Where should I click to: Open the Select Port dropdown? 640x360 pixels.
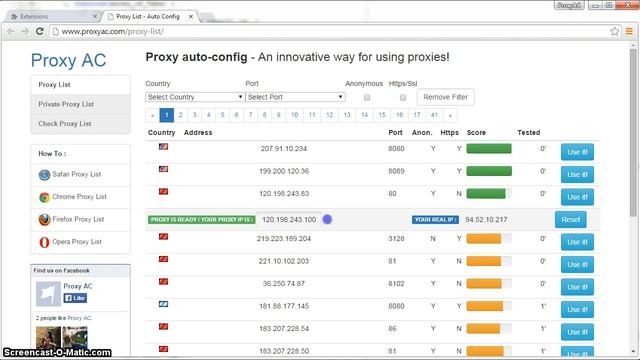click(x=296, y=97)
